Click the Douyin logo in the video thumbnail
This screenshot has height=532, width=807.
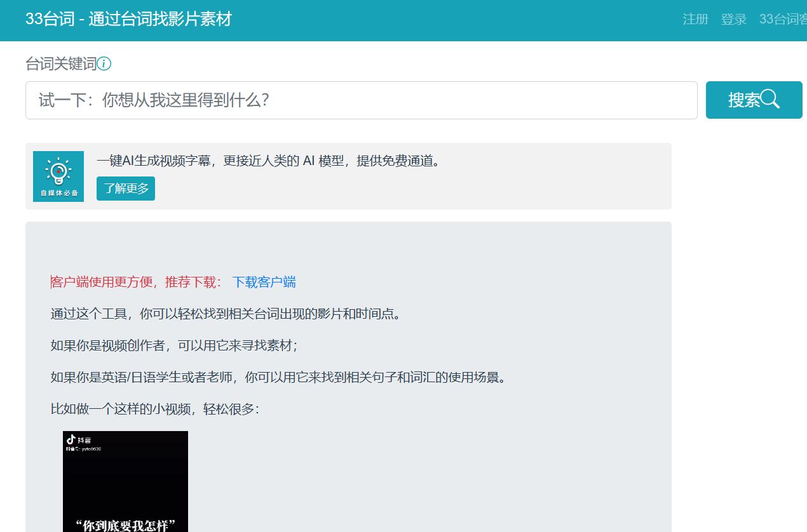coord(72,439)
